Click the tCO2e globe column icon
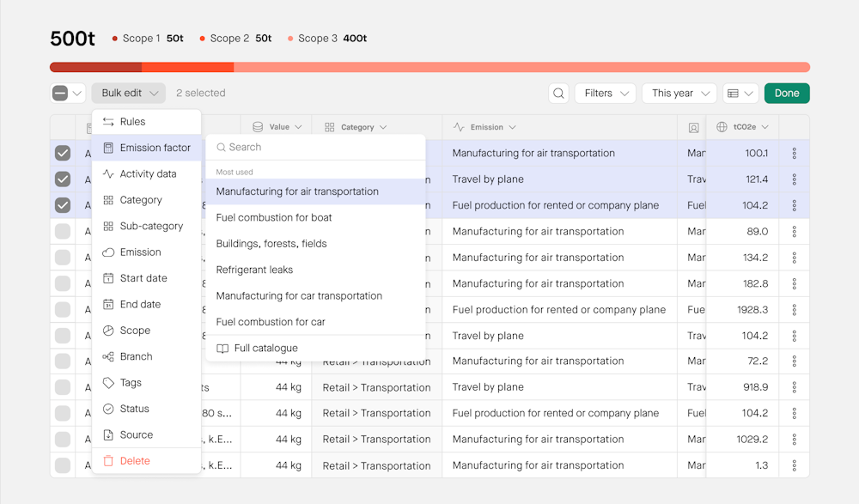Viewport: 859px width, 504px height. [x=722, y=127]
